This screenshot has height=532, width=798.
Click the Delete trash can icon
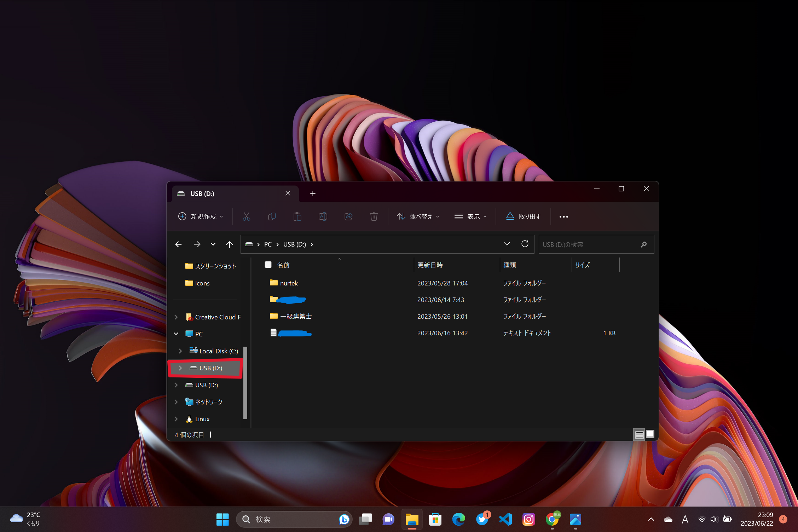pos(374,216)
